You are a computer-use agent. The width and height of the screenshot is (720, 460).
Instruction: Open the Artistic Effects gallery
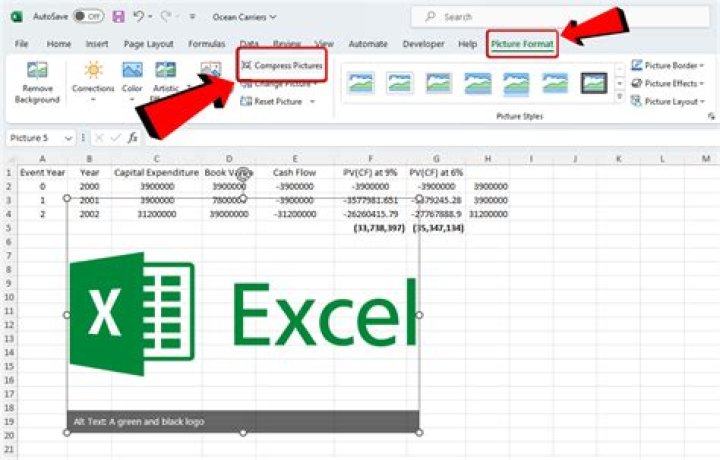[x=166, y=80]
